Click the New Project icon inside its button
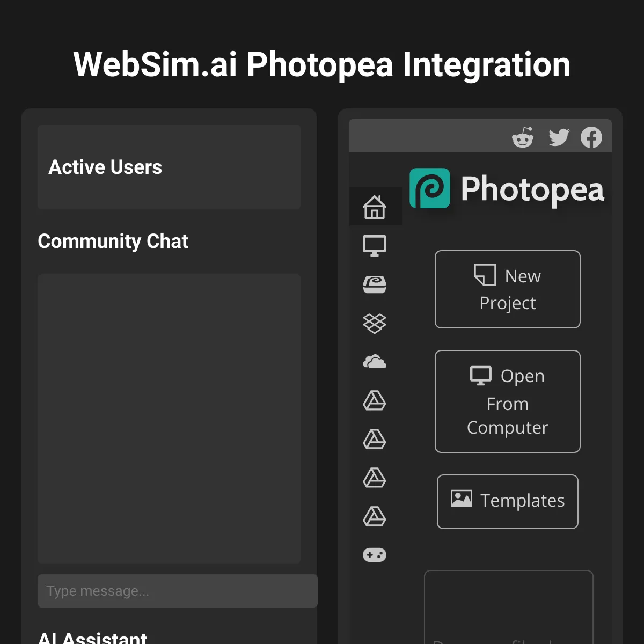The width and height of the screenshot is (644, 644). coord(484,274)
